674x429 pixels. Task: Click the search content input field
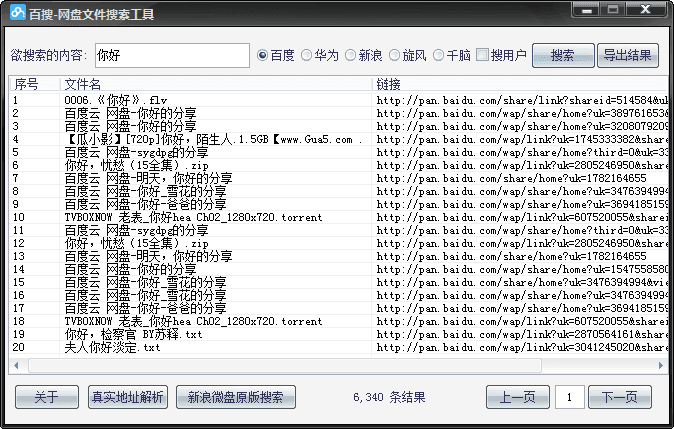click(171, 56)
